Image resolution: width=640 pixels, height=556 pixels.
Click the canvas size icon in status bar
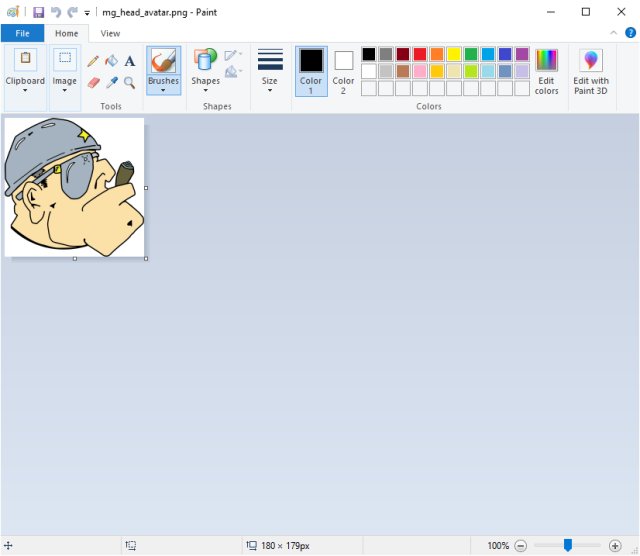coord(251,545)
